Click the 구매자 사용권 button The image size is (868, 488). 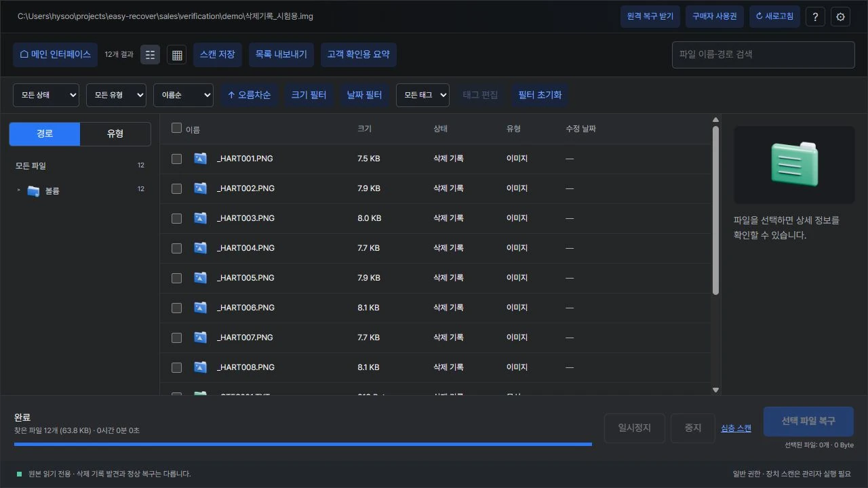(715, 17)
